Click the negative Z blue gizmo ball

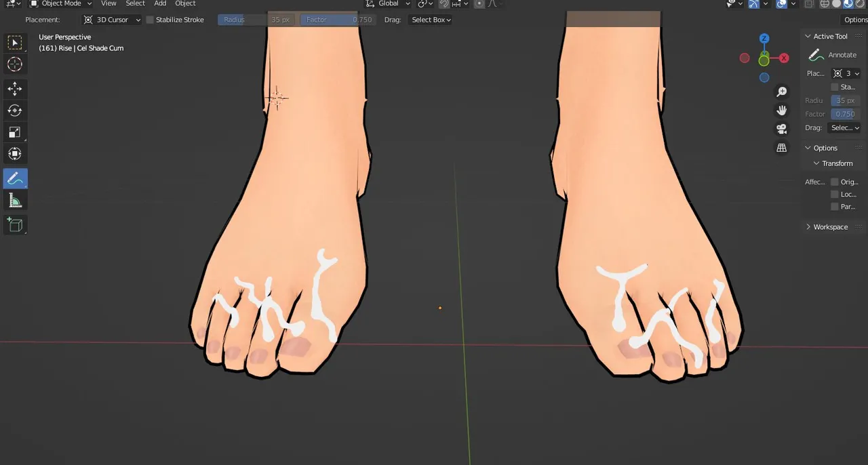click(x=764, y=78)
